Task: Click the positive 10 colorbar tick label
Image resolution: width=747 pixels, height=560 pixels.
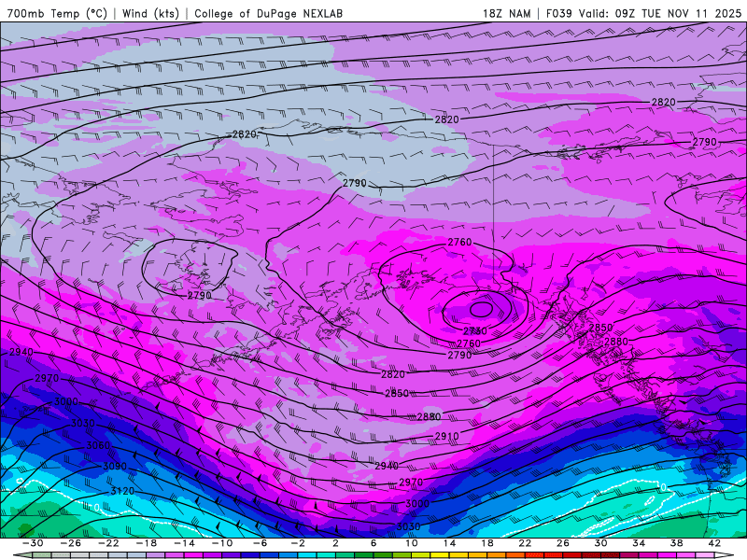Action: pos(411,543)
